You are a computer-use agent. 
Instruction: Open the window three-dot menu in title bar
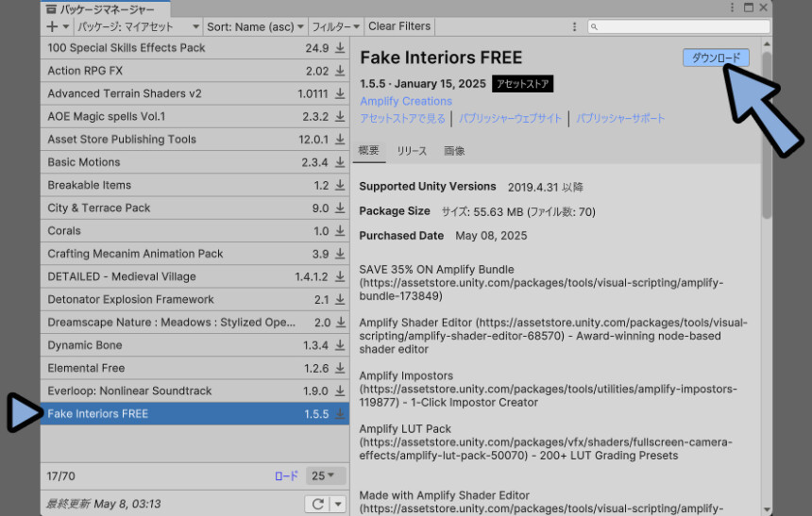pos(732,8)
